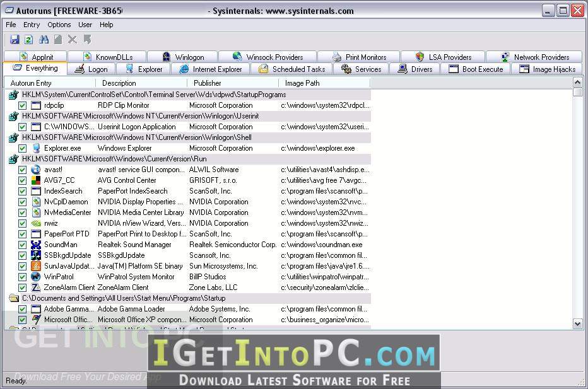The image size is (588, 389).
Task: Disable the SoundMan startup checkbox
Action: [x=23, y=245]
